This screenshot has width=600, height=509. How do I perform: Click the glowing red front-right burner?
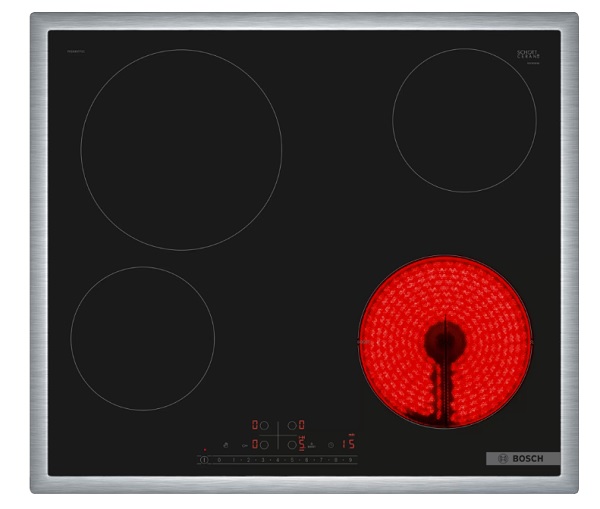[445, 342]
